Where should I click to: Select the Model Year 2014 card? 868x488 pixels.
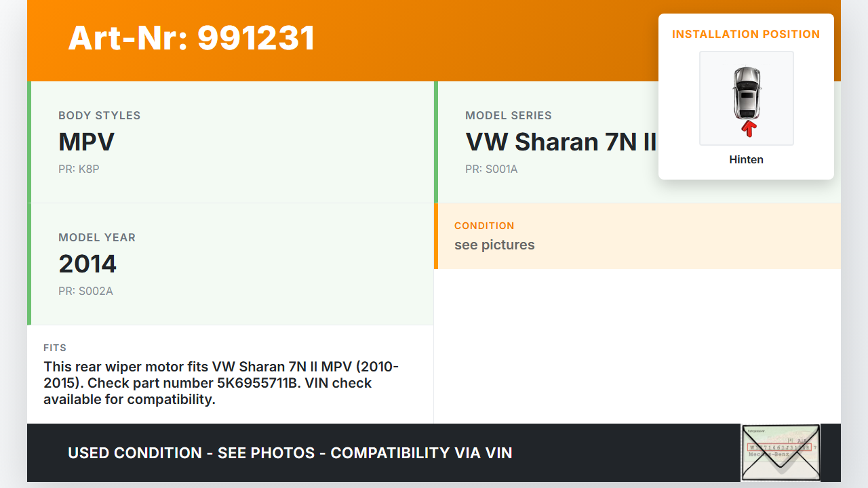231,264
